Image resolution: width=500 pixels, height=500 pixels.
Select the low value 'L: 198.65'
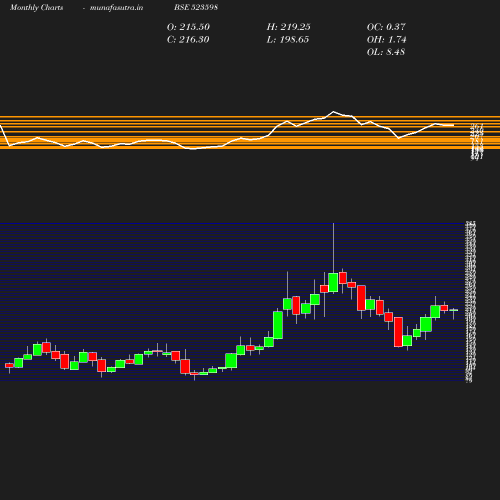(x=288, y=39)
